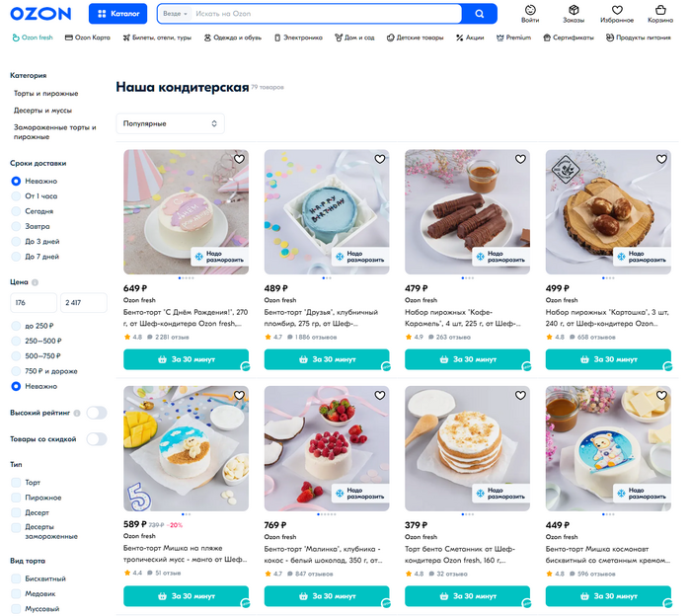Favorite the 379 ₽ Сметанник cake
Image resolution: width=691 pixels, height=616 pixels.
tap(520, 396)
